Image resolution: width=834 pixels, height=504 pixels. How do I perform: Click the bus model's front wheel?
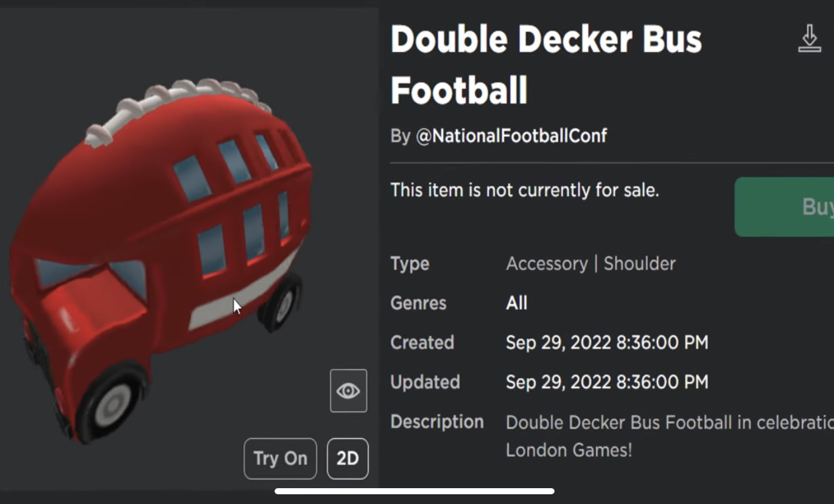click(x=111, y=402)
